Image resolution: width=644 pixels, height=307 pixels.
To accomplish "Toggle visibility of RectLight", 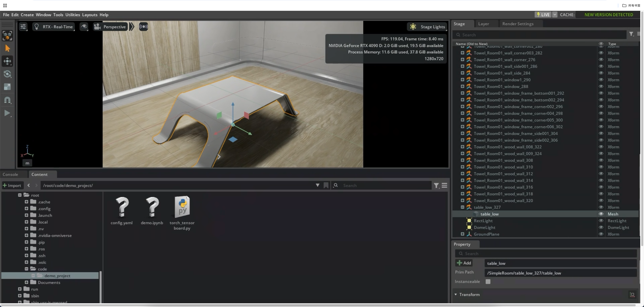I will [x=601, y=221].
